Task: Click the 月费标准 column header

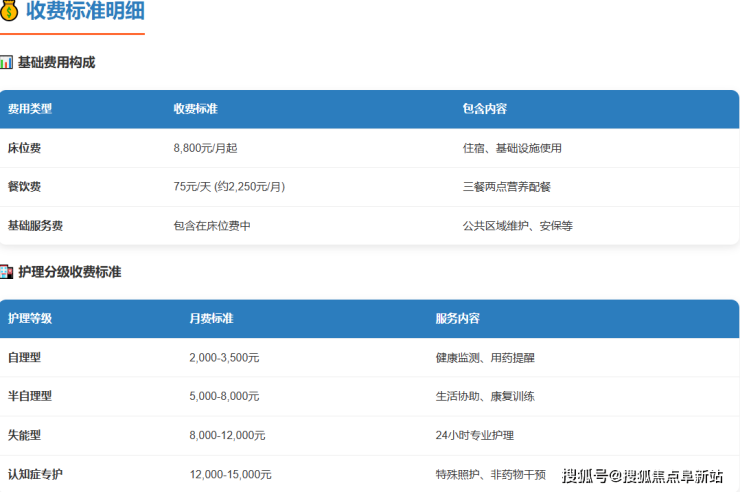Action: 211,318
